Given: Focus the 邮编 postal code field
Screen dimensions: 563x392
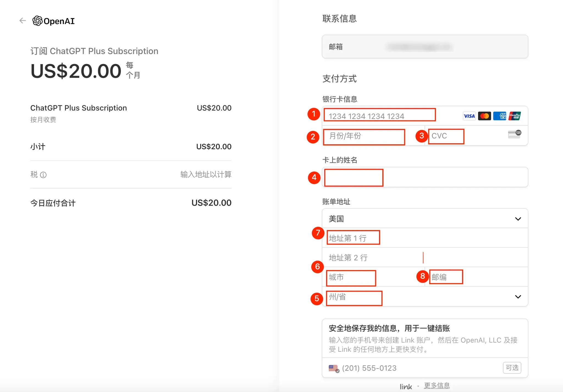Looking at the screenshot, I should click(476, 277).
